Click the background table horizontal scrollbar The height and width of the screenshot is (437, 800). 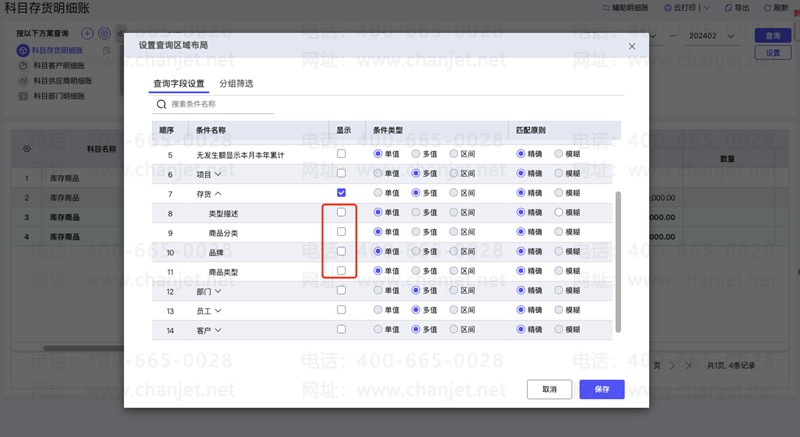tap(84, 348)
